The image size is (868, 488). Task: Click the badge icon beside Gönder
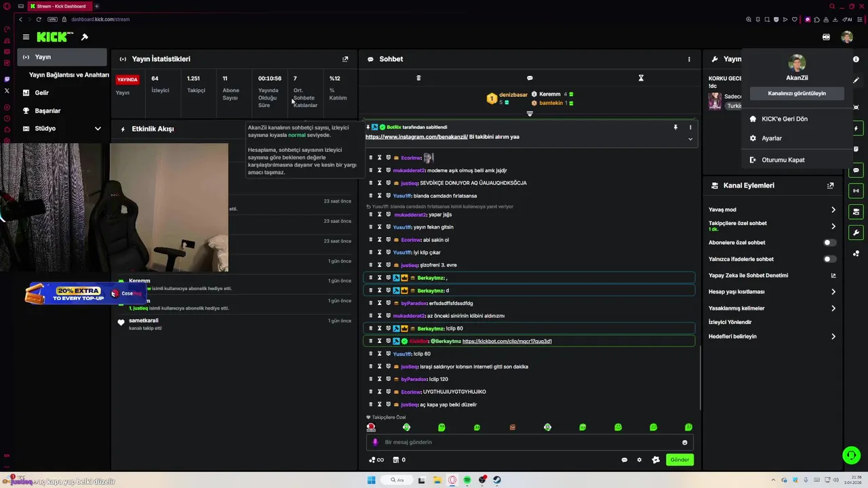(656, 460)
